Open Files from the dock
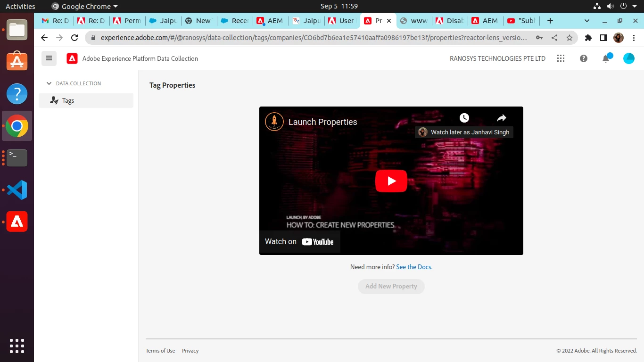This screenshot has height=362, width=644. coord(17,30)
